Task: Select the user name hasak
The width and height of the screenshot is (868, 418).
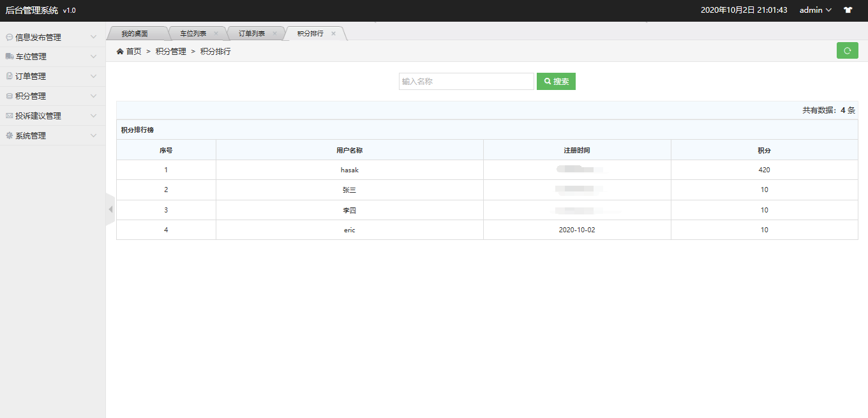Action: coord(350,170)
